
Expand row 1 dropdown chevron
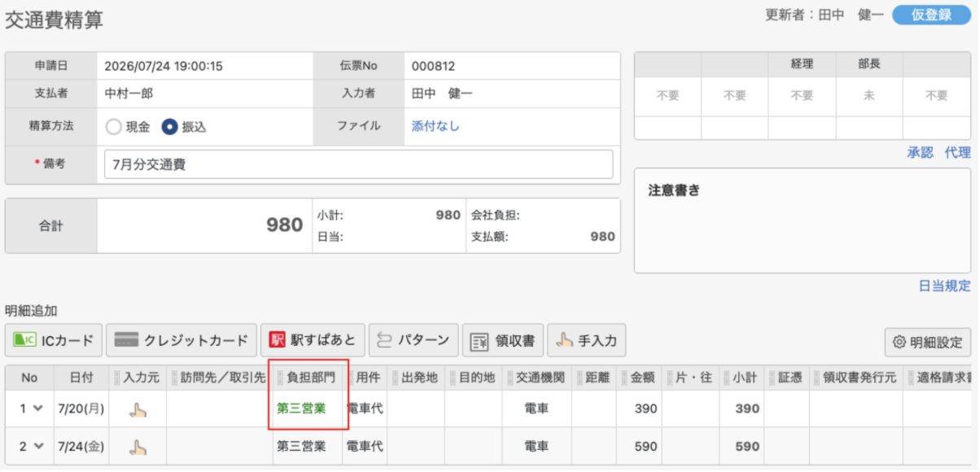(37, 409)
